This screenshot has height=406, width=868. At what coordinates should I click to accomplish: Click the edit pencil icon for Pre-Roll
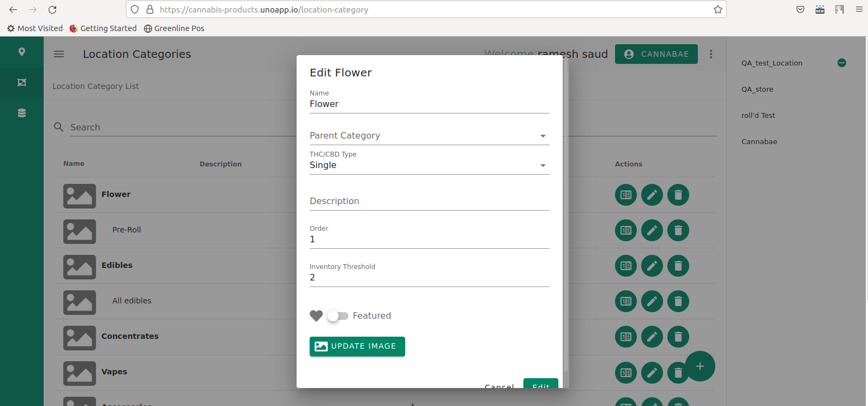click(652, 230)
